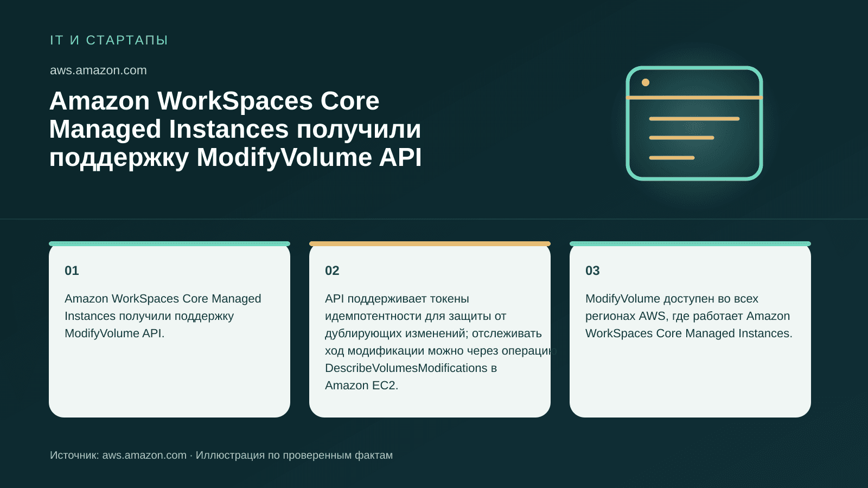Click card 03 text about AWS regions availability

point(689,316)
